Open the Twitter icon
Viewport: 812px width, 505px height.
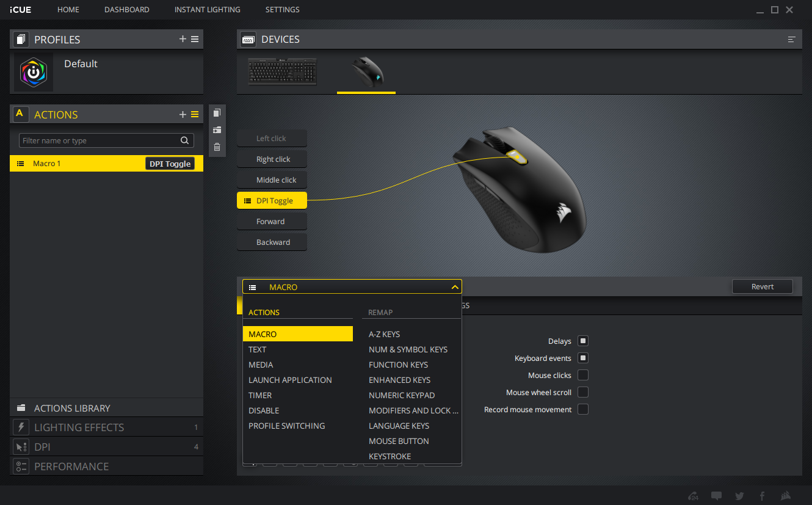click(x=739, y=496)
